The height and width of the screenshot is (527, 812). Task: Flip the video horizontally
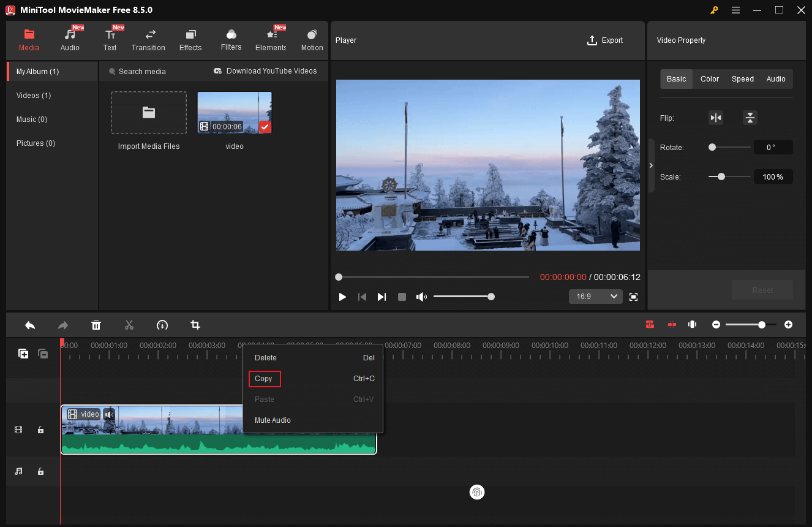(x=715, y=118)
